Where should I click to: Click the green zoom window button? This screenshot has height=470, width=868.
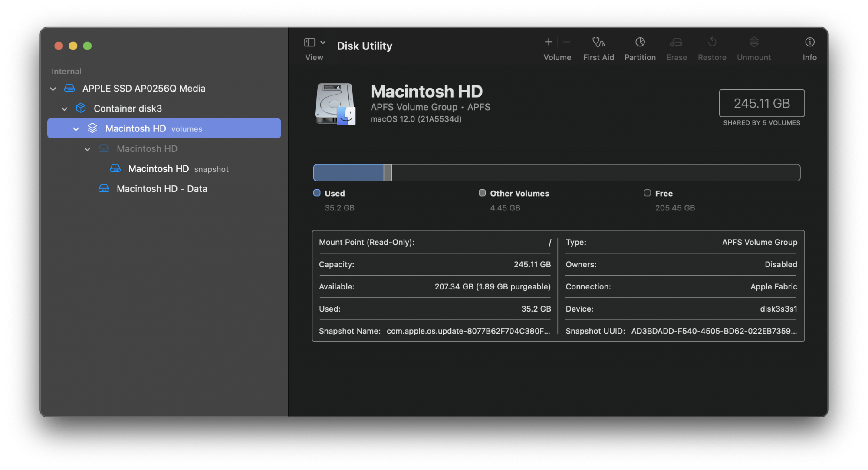tap(87, 46)
